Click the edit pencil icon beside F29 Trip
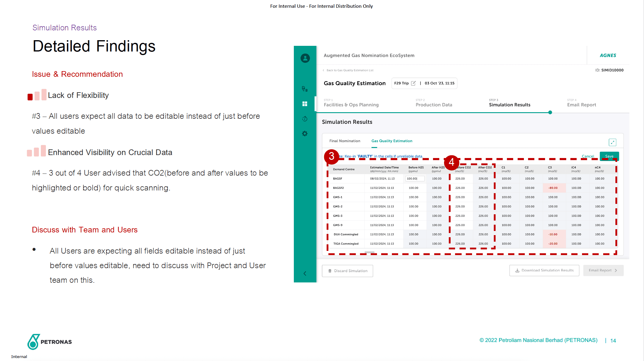Image resolution: width=644 pixels, height=361 pixels. (x=413, y=83)
